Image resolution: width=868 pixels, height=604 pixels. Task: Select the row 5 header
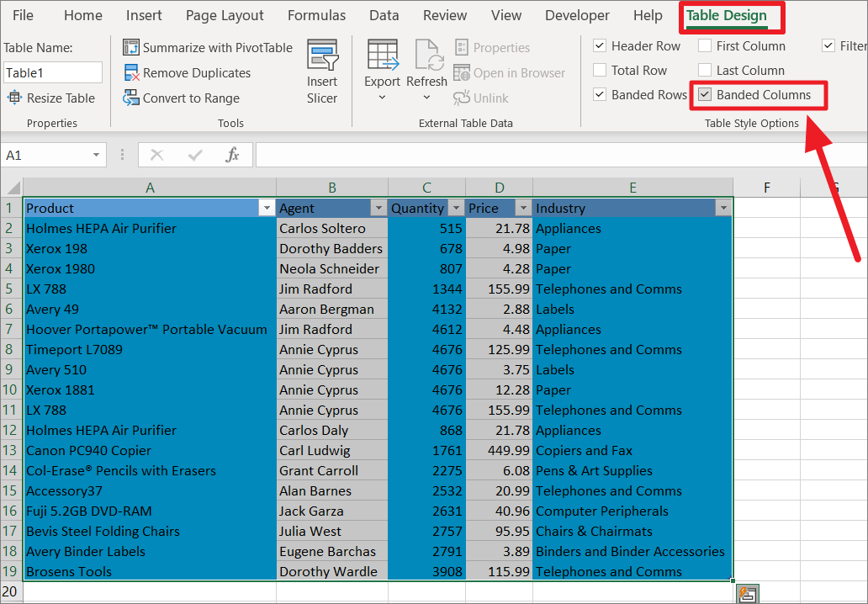[12, 289]
